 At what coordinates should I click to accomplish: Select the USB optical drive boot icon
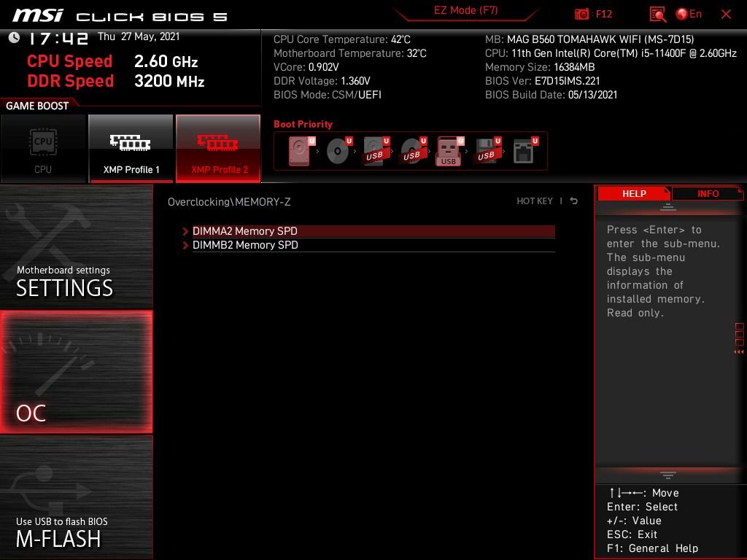(x=414, y=151)
